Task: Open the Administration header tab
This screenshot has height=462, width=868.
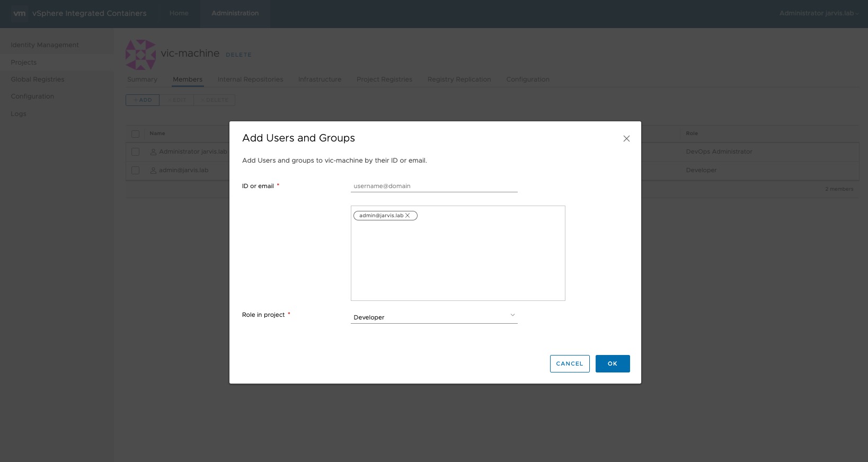Action: [x=235, y=13]
